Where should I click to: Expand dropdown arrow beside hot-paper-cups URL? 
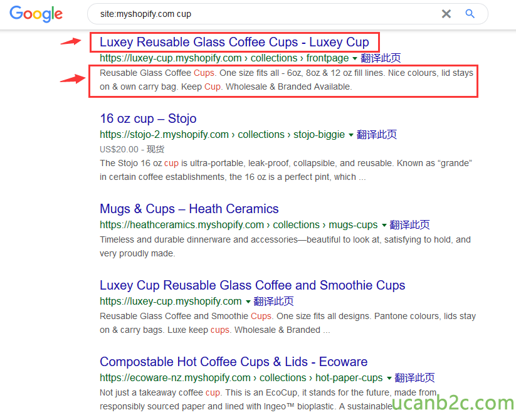pyautogui.click(x=389, y=378)
